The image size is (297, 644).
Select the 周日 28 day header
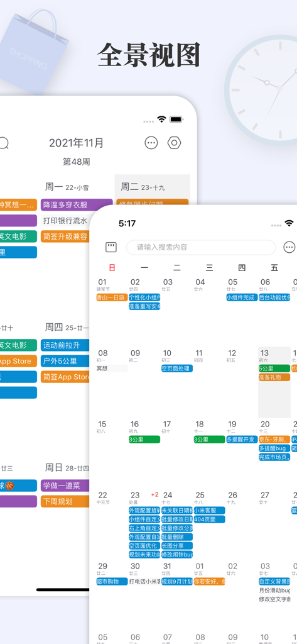pyautogui.click(x=67, y=468)
